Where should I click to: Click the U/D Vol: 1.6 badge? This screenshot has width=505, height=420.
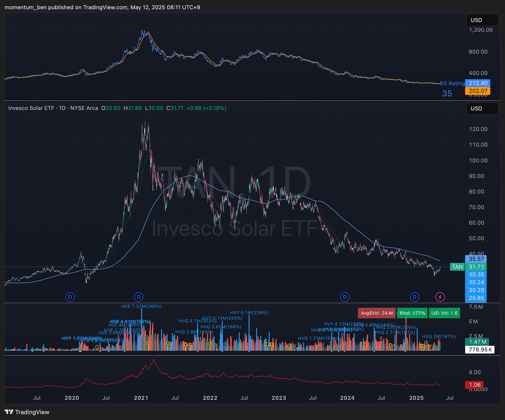pyautogui.click(x=444, y=313)
